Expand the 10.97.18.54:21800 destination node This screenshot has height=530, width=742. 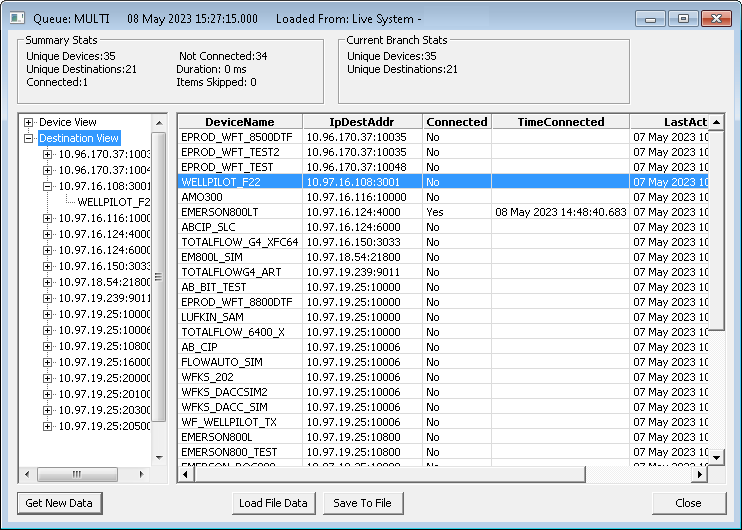pyautogui.click(x=47, y=283)
